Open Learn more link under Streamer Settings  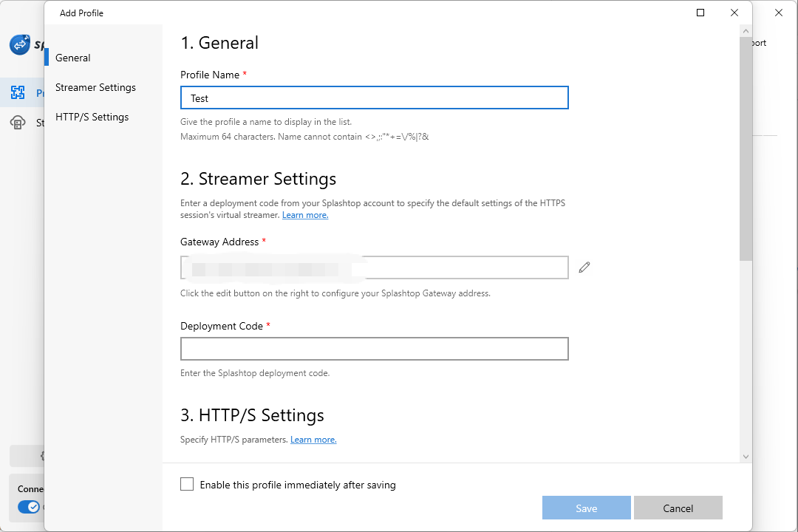[x=305, y=215]
